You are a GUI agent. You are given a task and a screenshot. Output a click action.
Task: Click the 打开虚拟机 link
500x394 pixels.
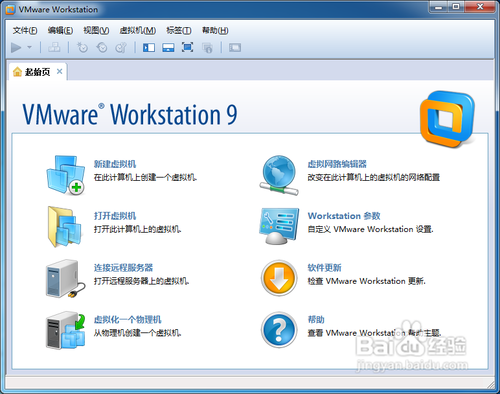(115, 216)
